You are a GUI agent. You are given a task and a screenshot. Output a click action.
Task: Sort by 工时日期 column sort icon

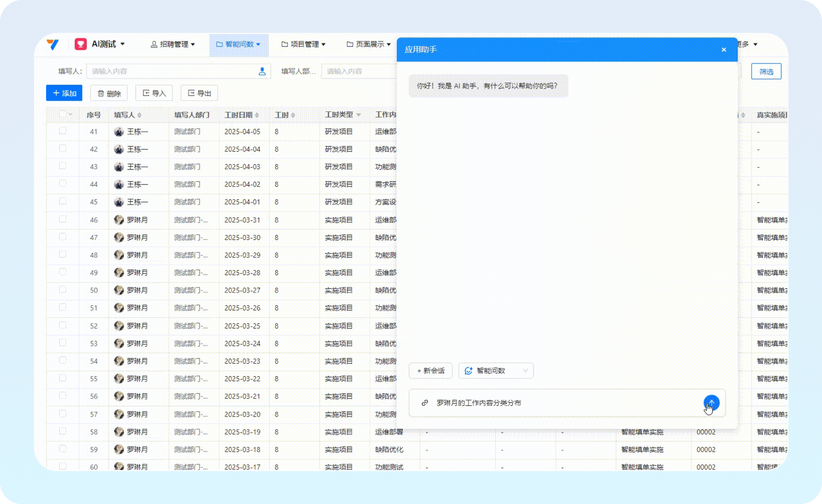click(256, 115)
